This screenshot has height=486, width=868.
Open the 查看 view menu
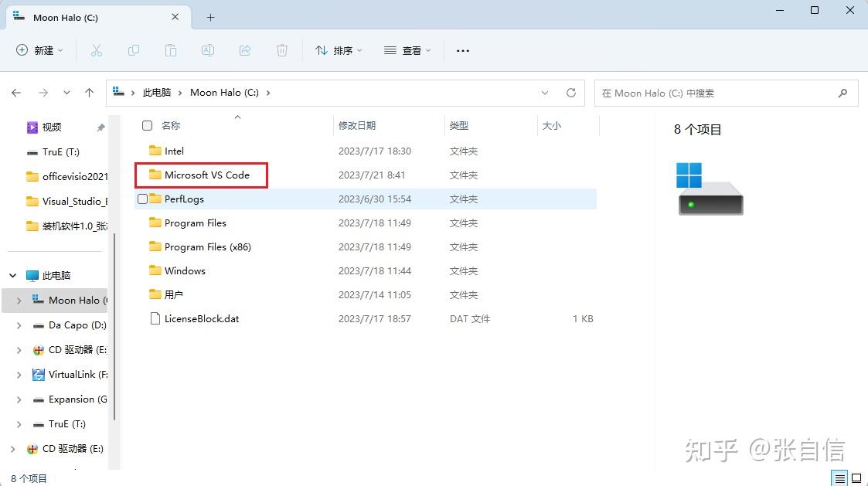[407, 50]
